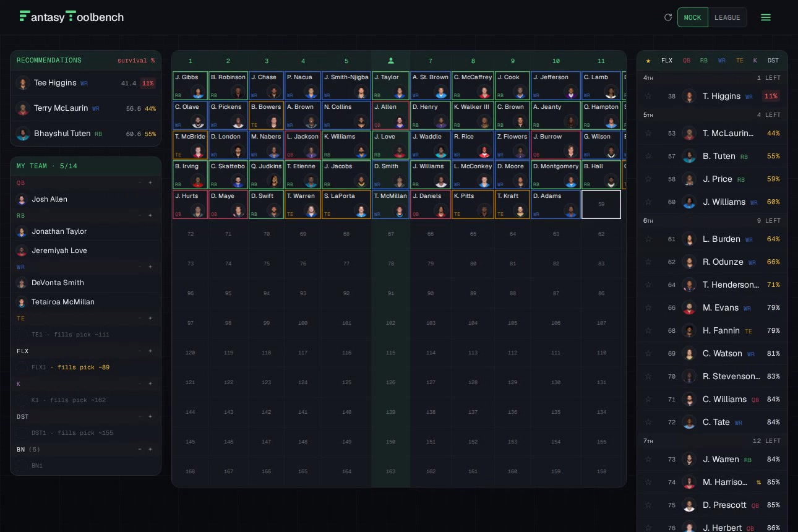Select the FLX position filter tab
This screenshot has height=532, width=798.
[x=667, y=61]
